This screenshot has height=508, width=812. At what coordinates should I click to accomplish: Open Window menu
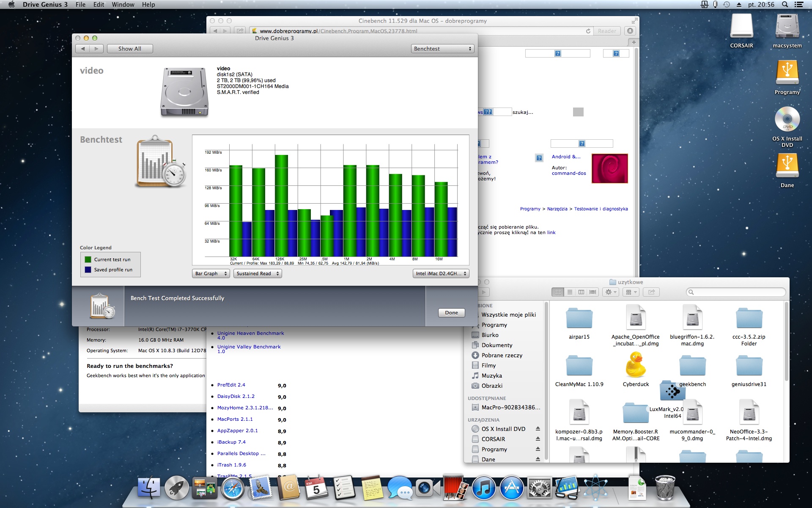click(x=123, y=5)
